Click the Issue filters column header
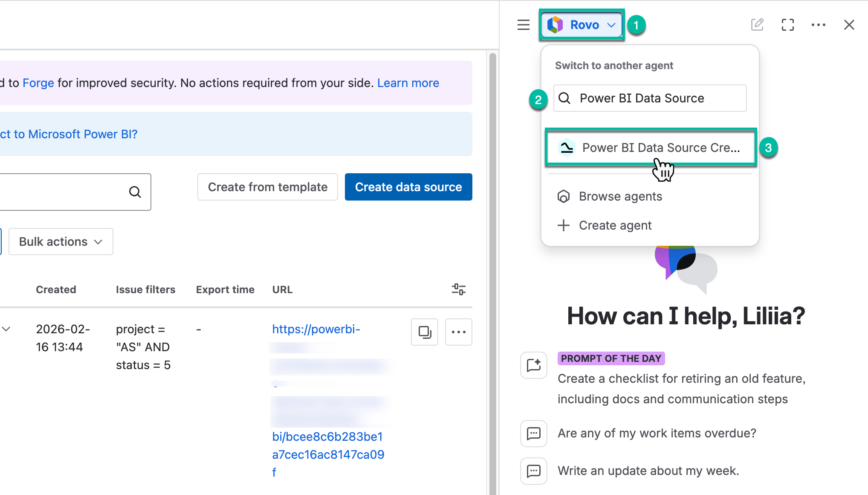 pos(145,289)
